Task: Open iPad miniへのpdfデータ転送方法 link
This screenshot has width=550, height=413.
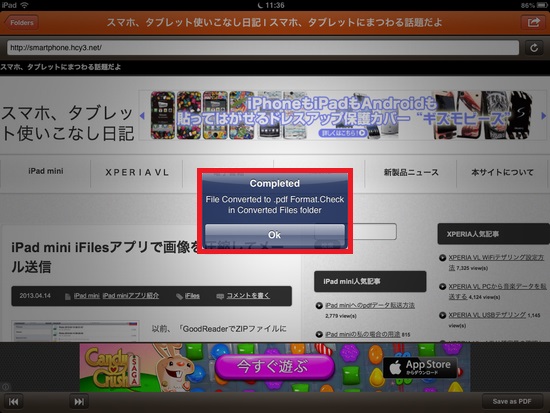Action: pyautogui.click(x=370, y=305)
